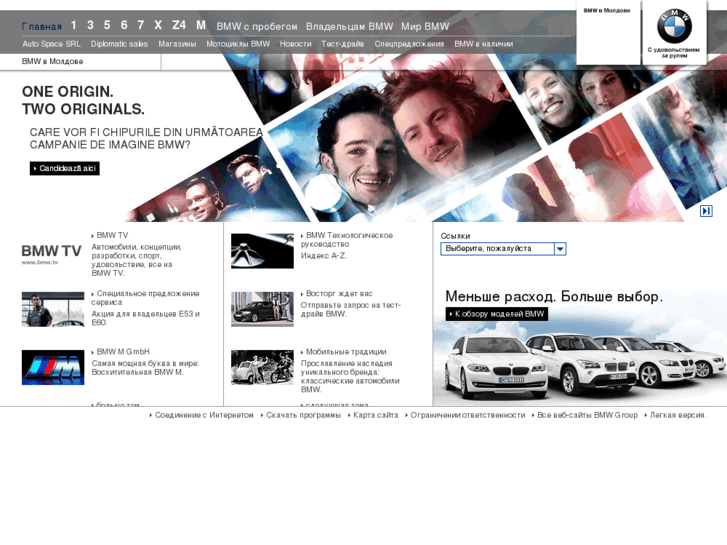Click К обзору моделей BMW button
This screenshot has width=727, height=545.
point(497,314)
